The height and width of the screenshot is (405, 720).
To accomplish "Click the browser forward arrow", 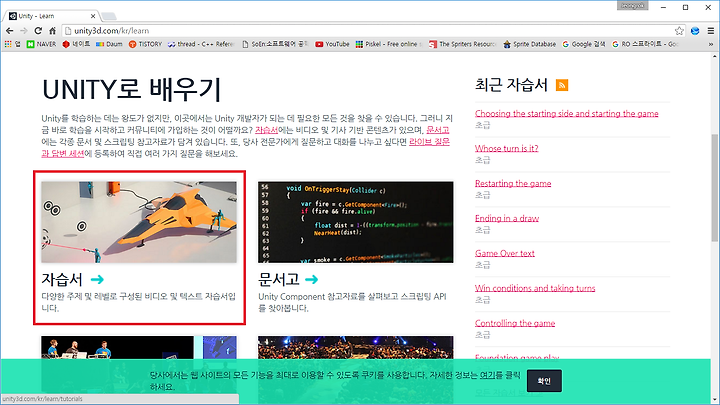I will tap(24, 31).
